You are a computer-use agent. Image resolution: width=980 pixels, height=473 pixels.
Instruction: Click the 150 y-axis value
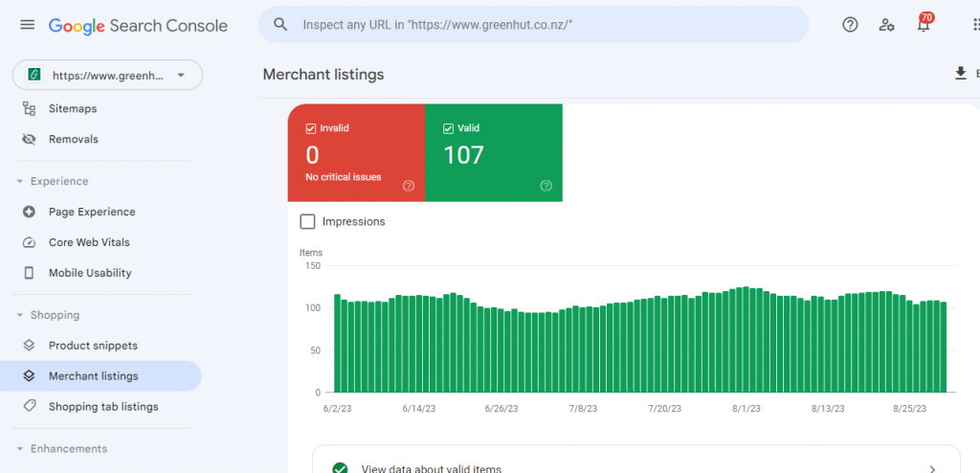313,266
